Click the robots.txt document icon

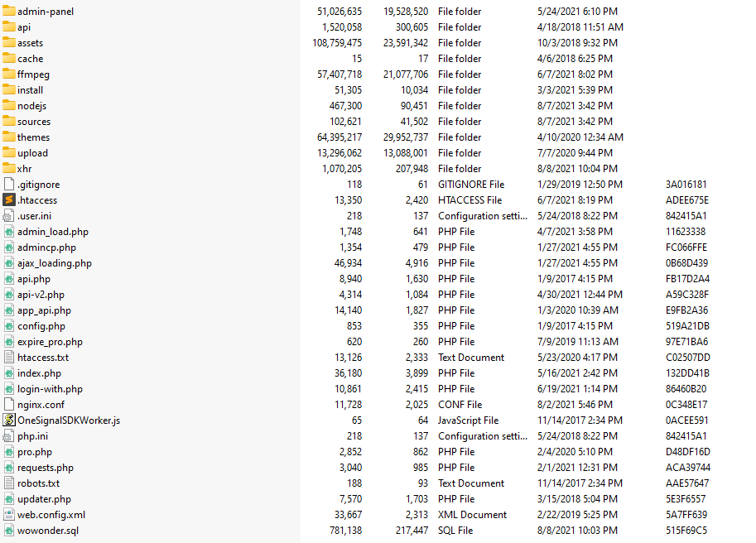coord(9,483)
